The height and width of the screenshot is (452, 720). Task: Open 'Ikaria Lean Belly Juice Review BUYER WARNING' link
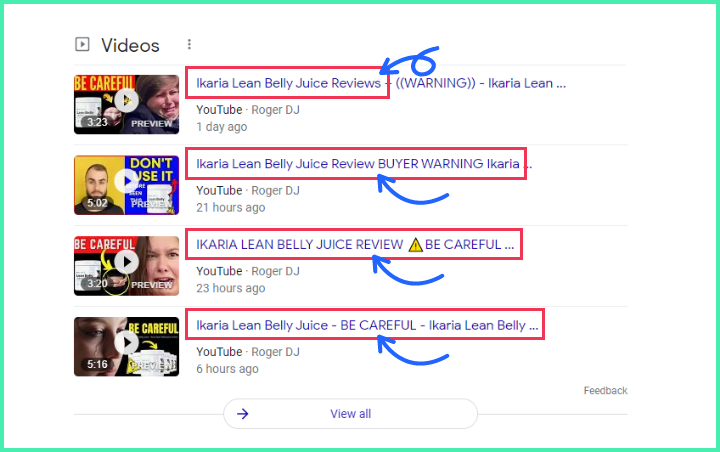(364, 164)
